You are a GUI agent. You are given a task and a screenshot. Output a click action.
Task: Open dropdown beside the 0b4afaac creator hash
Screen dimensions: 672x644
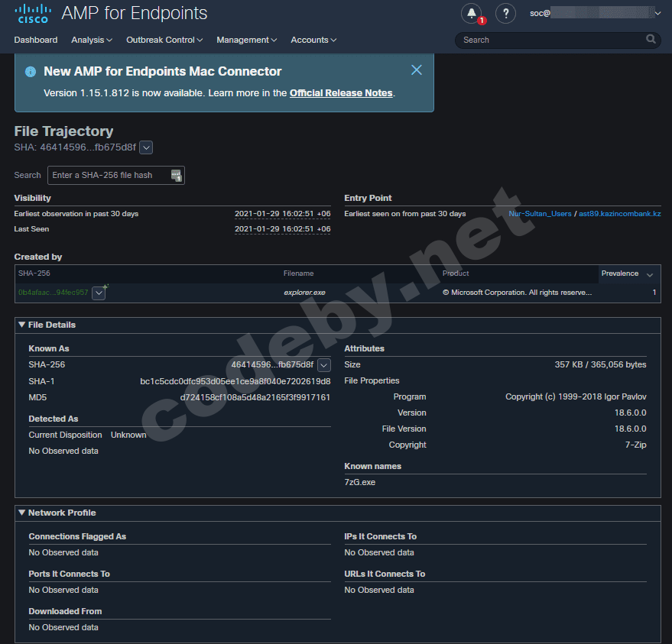(99, 293)
